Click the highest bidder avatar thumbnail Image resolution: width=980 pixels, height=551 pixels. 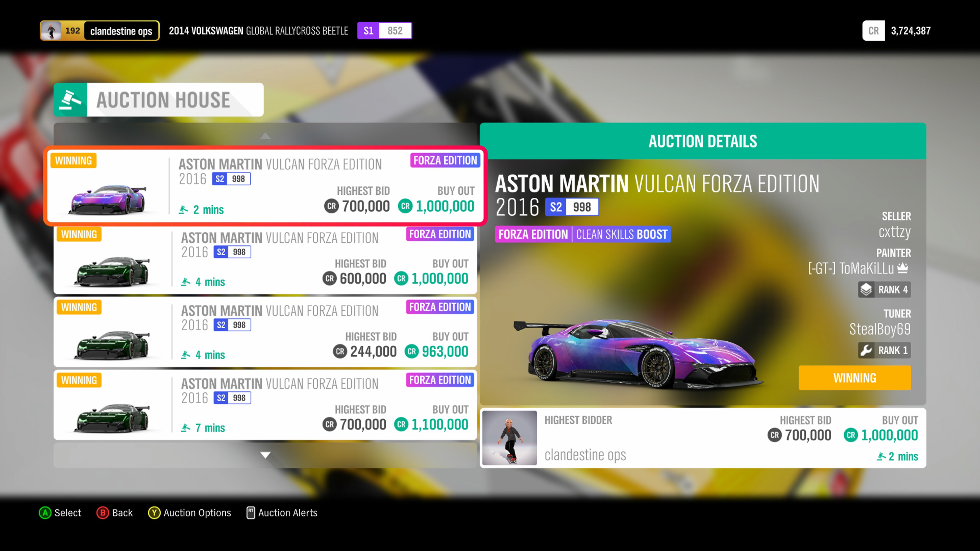pyautogui.click(x=509, y=438)
